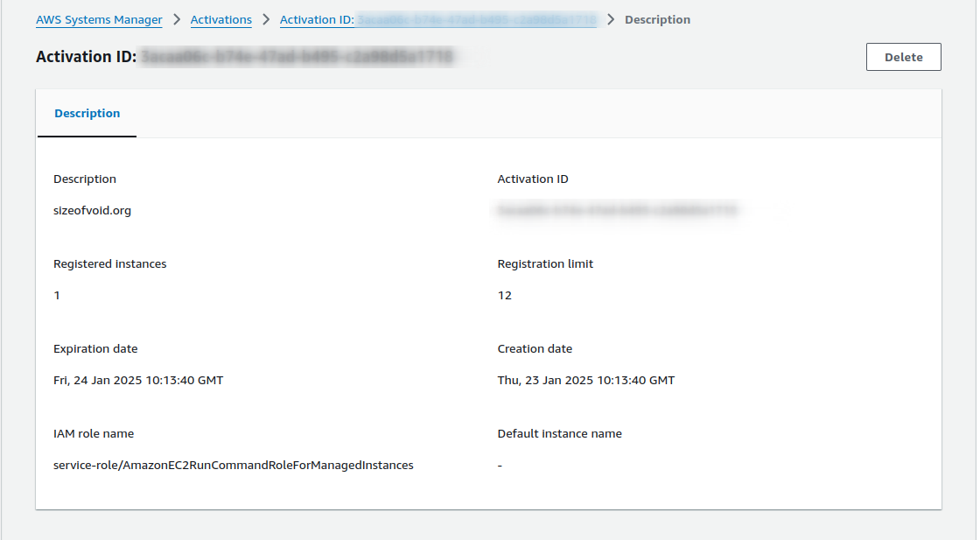The image size is (980, 540).
Task: Click the Expiration date Fri, 24 Jan 2025
Action: [138, 380]
